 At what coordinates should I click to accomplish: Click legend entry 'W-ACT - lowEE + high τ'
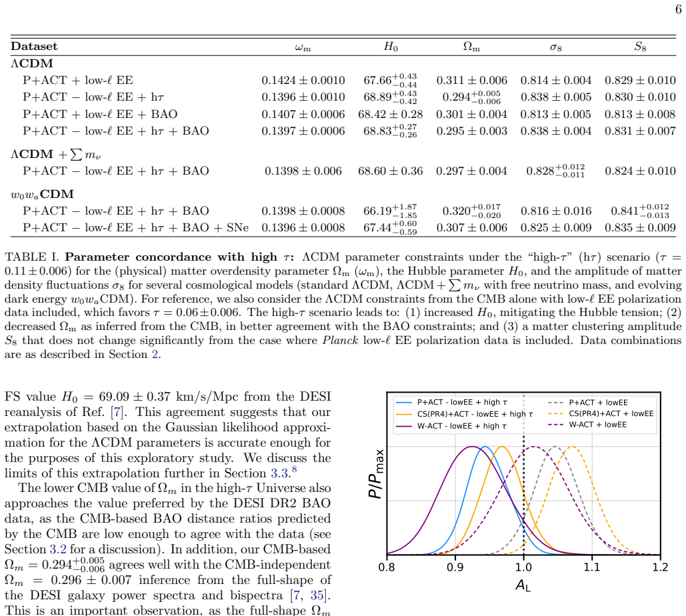(461, 426)
